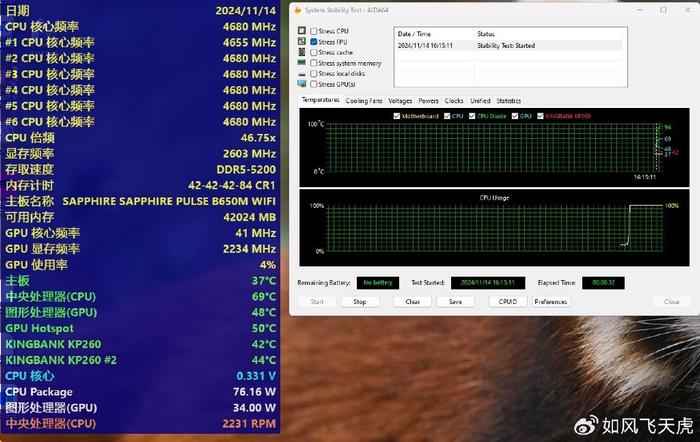Enable the Stress system memory checkbox
The width and height of the screenshot is (700, 442).
coord(314,63)
